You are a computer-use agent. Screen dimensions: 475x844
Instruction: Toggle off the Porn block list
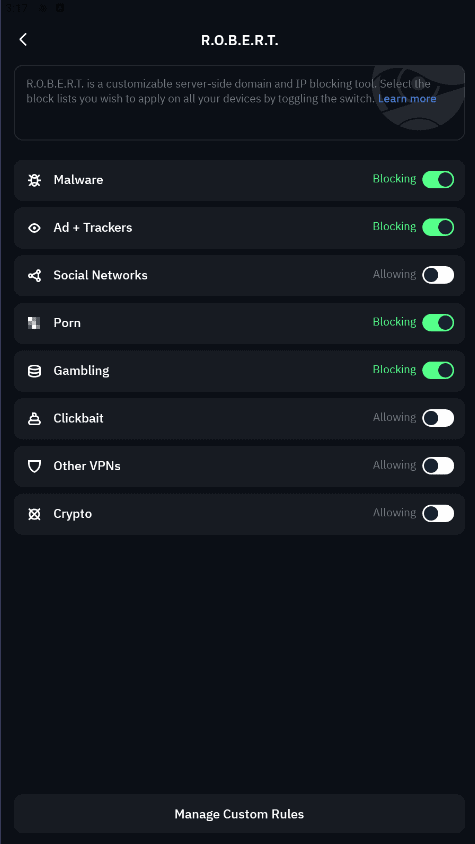point(438,322)
